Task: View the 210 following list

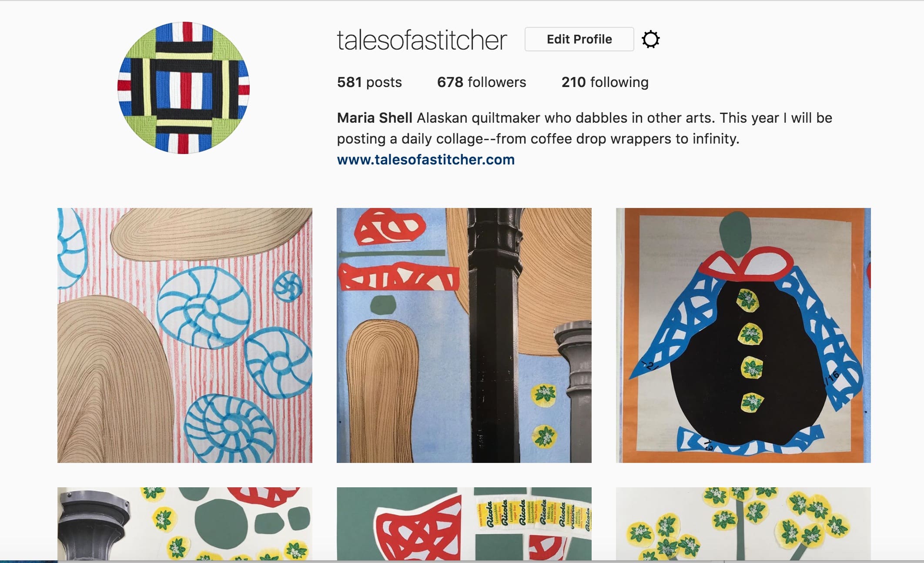Action: pos(605,82)
